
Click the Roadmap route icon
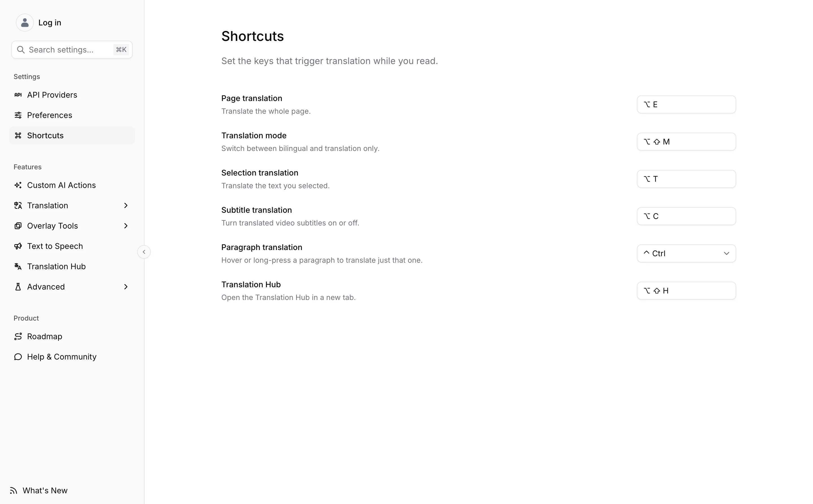pos(18,337)
